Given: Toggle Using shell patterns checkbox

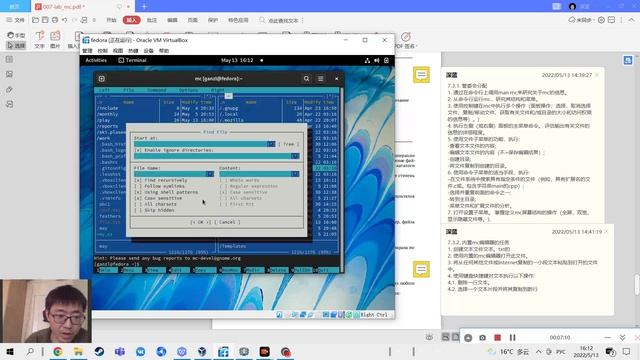Looking at the screenshot, I should click(138, 192).
